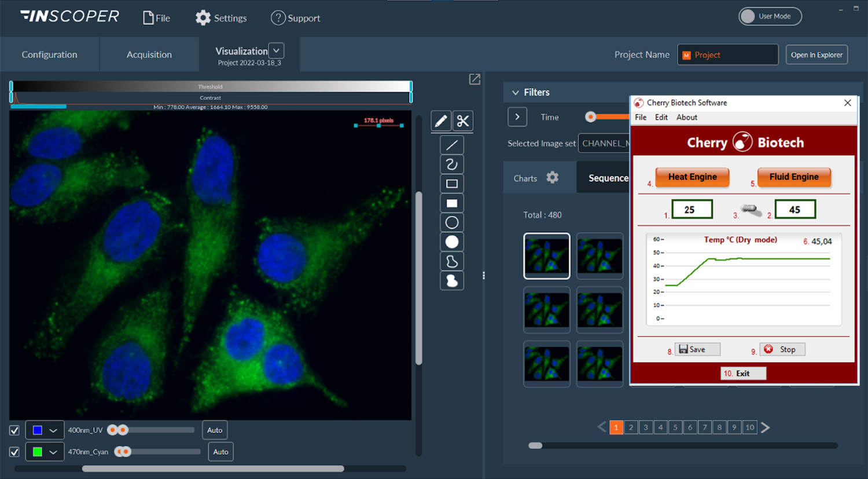Click Auto for the 470nm_Cyan channel
868x479 pixels.
[x=220, y=452]
